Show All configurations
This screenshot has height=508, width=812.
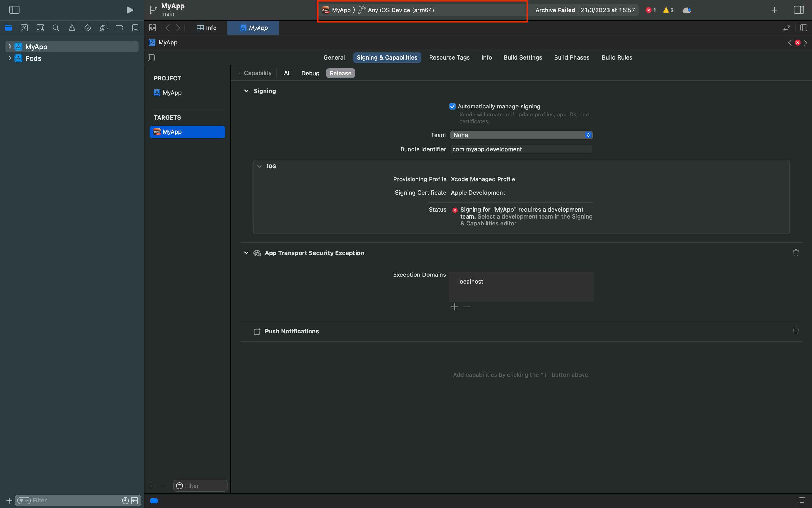pyautogui.click(x=287, y=73)
